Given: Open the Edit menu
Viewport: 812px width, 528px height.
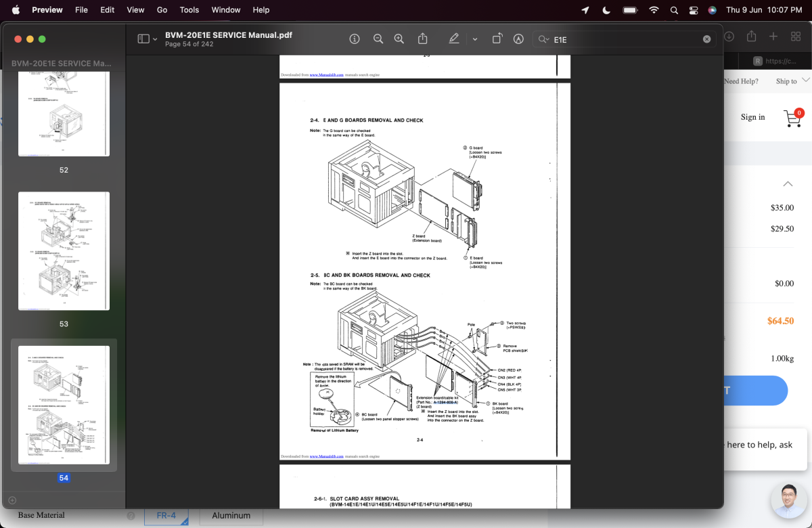Looking at the screenshot, I should coord(107,9).
